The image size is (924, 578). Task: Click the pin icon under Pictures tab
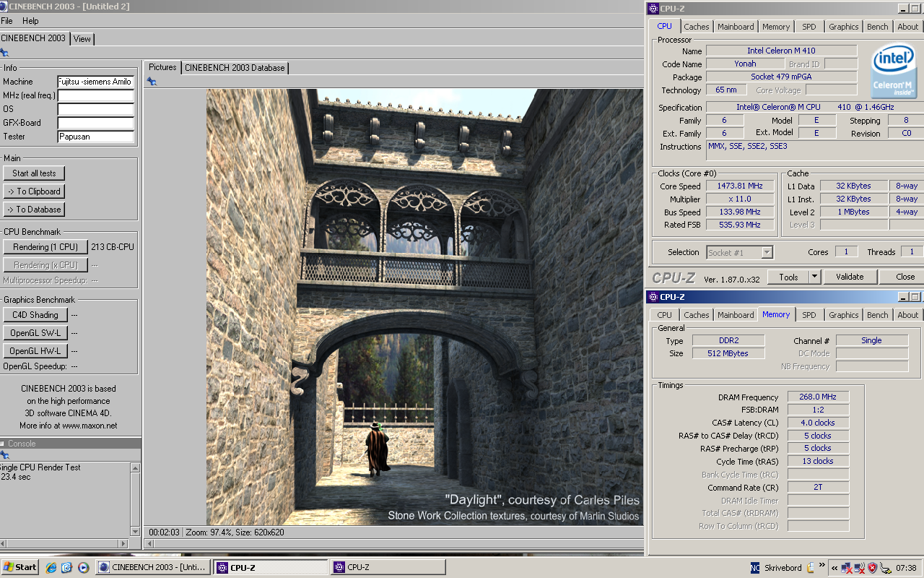pos(152,81)
